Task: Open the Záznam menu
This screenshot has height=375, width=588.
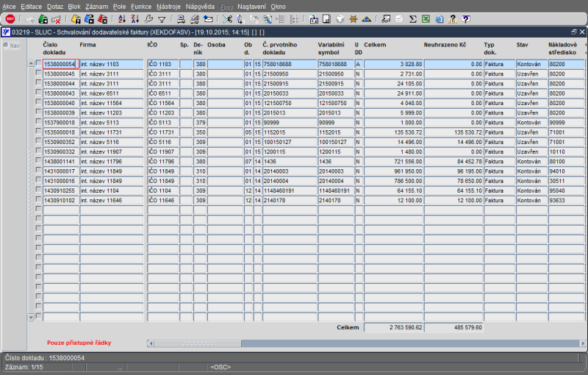Action: coord(96,7)
